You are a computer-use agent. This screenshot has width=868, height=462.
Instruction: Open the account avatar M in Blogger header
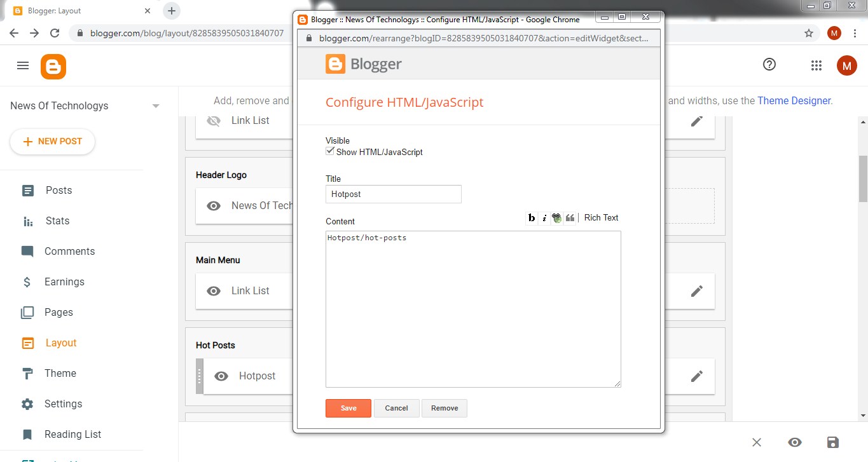847,65
